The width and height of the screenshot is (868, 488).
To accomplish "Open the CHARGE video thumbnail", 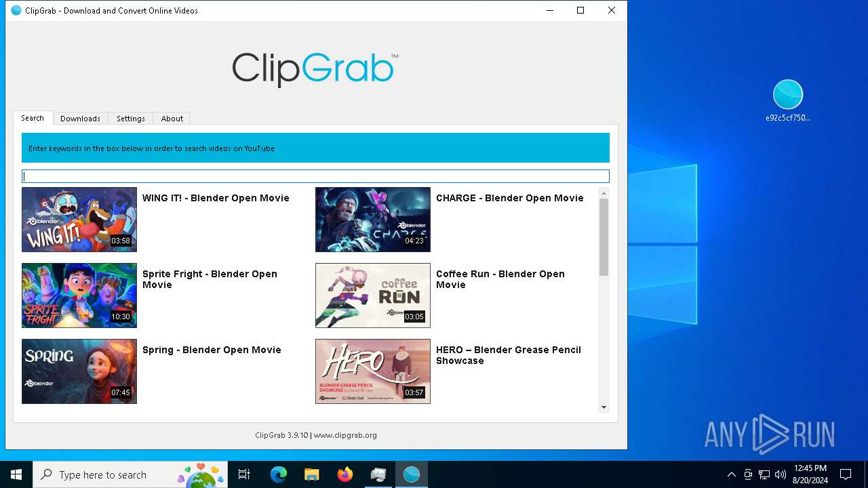I will tap(373, 220).
